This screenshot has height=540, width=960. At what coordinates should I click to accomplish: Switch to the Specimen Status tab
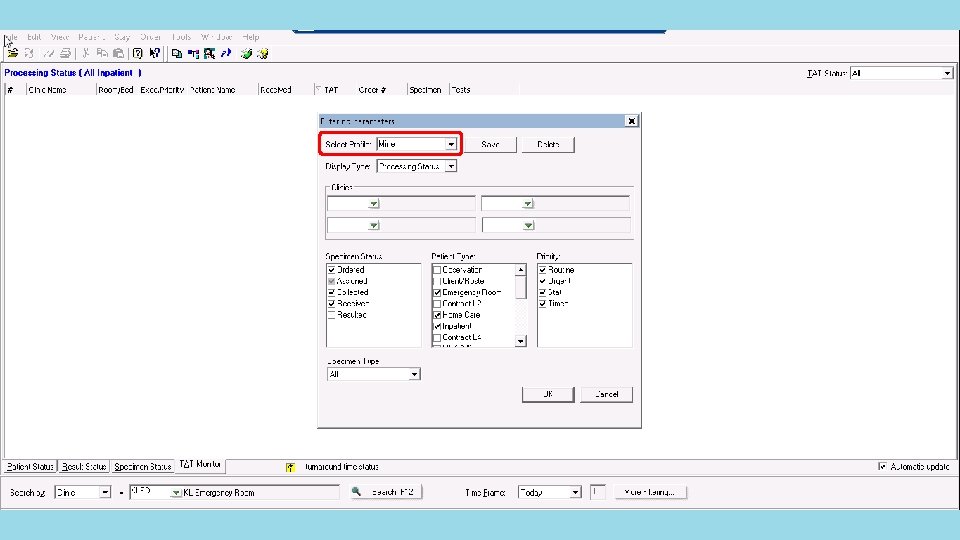click(143, 467)
